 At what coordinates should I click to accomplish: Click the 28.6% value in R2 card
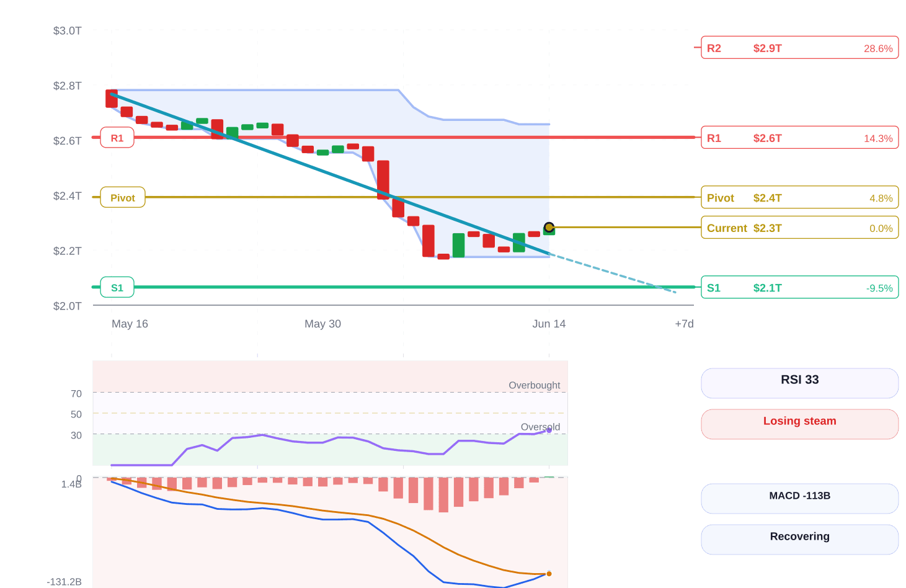(878, 48)
